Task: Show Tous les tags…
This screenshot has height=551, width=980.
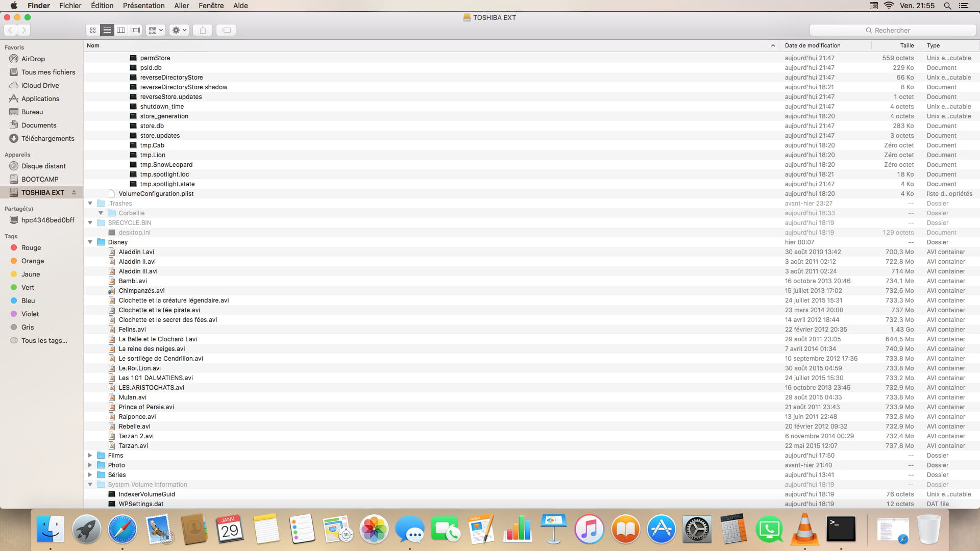Action: tap(44, 340)
